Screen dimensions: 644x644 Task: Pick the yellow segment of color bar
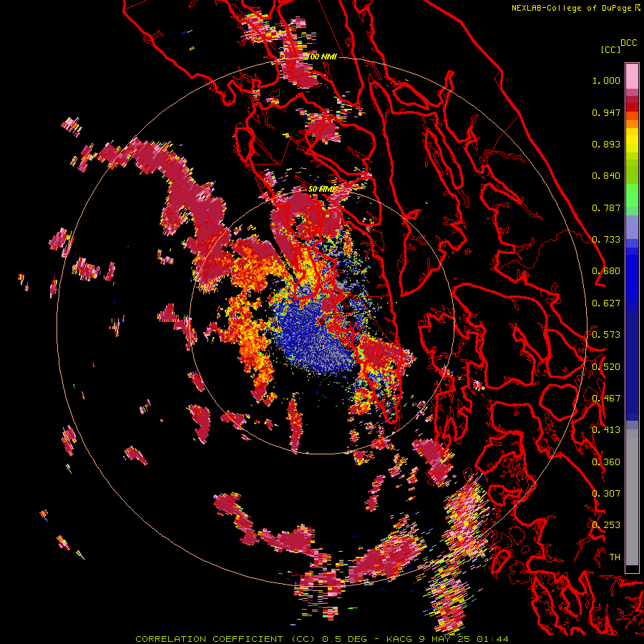(x=632, y=141)
